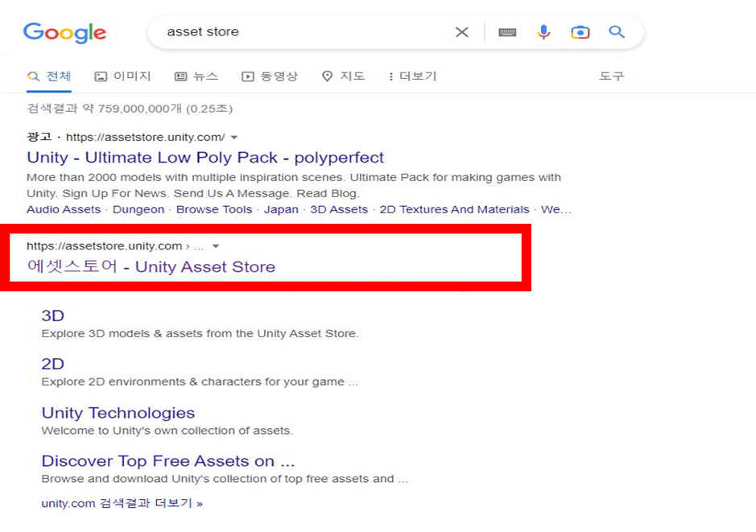Click the Explore 2D environments description text
This screenshot has width=756, height=532.
click(x=200, y=381)
